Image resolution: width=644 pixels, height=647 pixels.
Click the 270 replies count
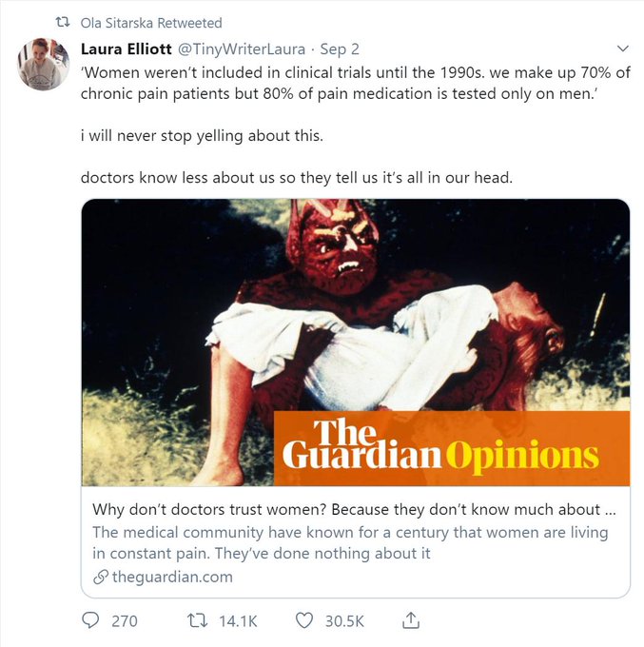point(125,620)
